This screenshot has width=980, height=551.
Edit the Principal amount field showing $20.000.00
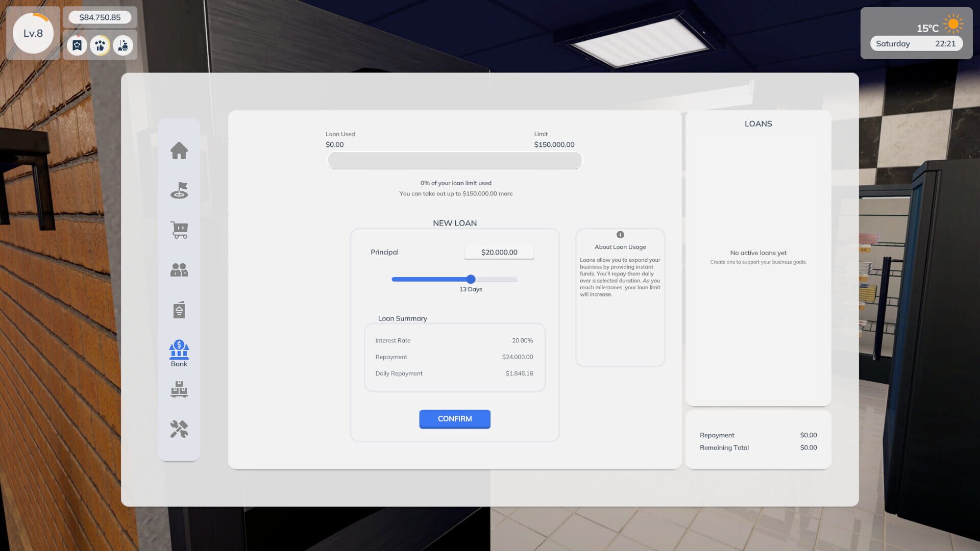pos(499,252)
